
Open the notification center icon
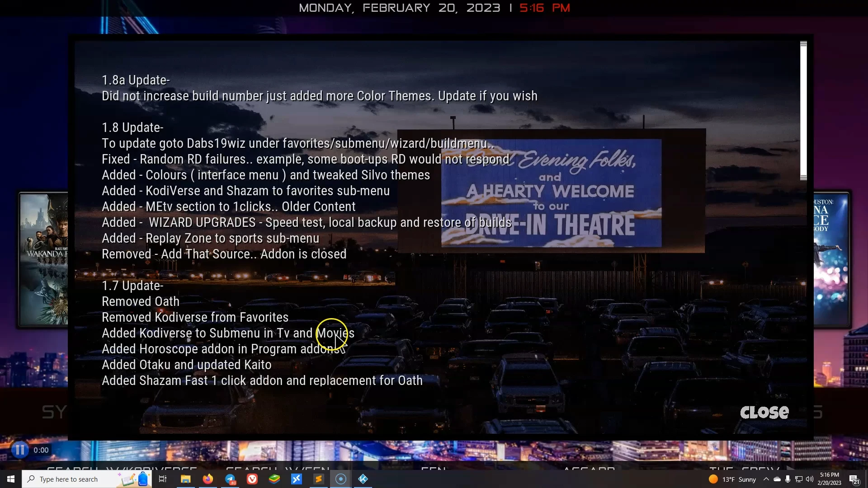(x=854, y=479)
